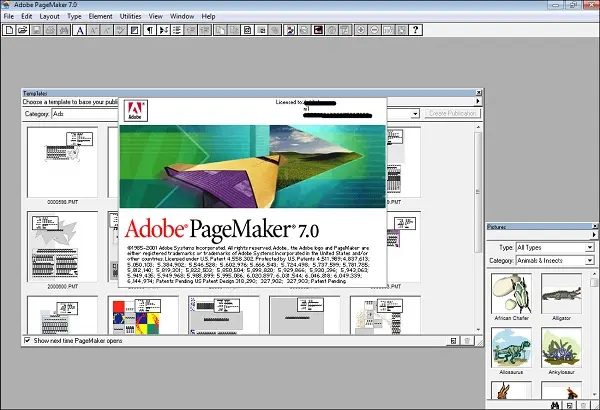Image resolution: width=600 pixels, height=410 pixels.
Task: Click the Open folder toolbar icon
Action: click(x=23, y=30)
